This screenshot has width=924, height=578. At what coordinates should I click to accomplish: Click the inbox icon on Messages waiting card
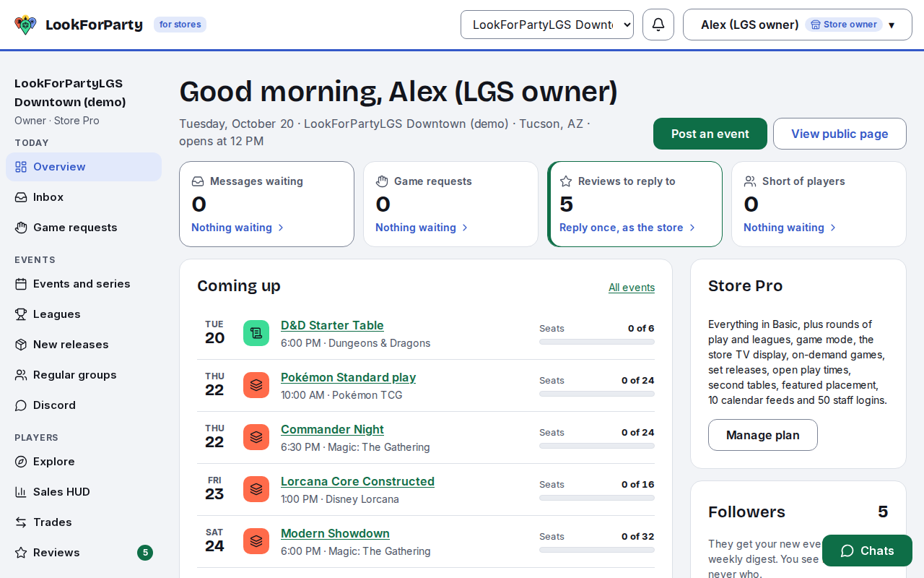coord(198,181)
